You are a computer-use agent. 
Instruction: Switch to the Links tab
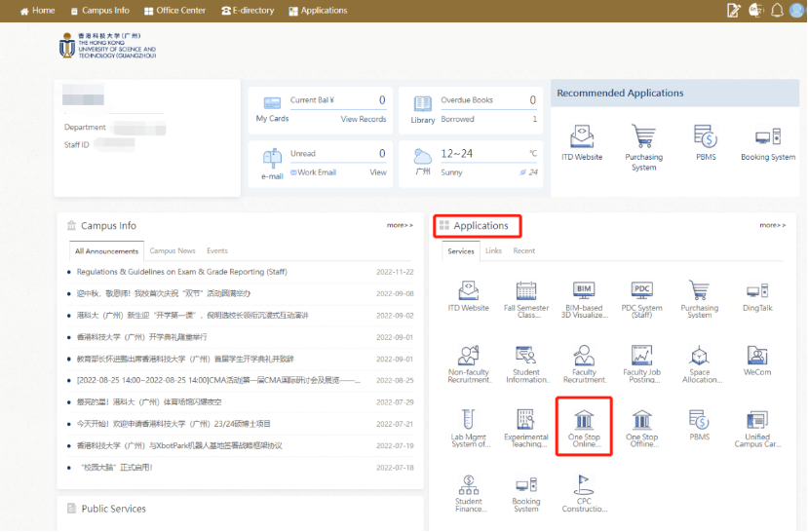(493, 250)
